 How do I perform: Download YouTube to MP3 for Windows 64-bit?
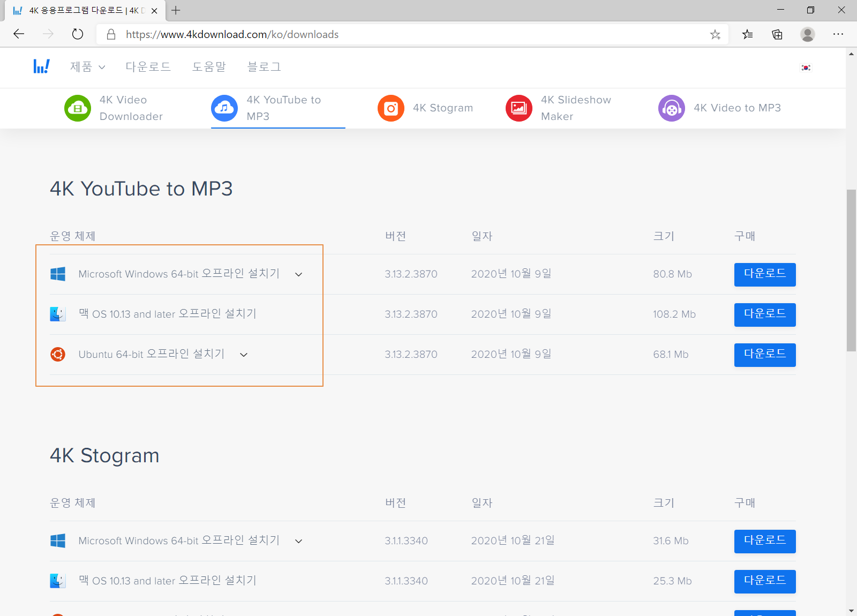765,274
